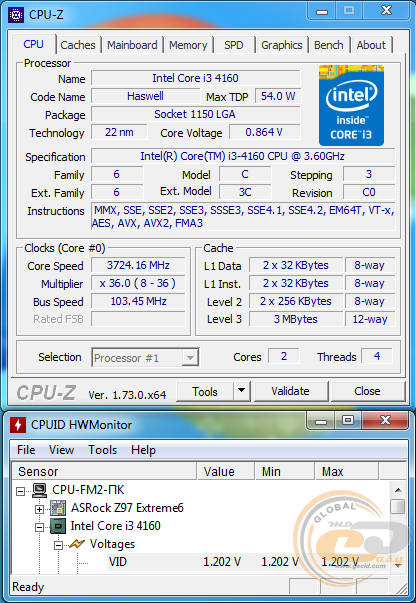This screenshot has height=603, width=416.
Task: Click the Technology value '22 nm'
Action: (119, 132)
